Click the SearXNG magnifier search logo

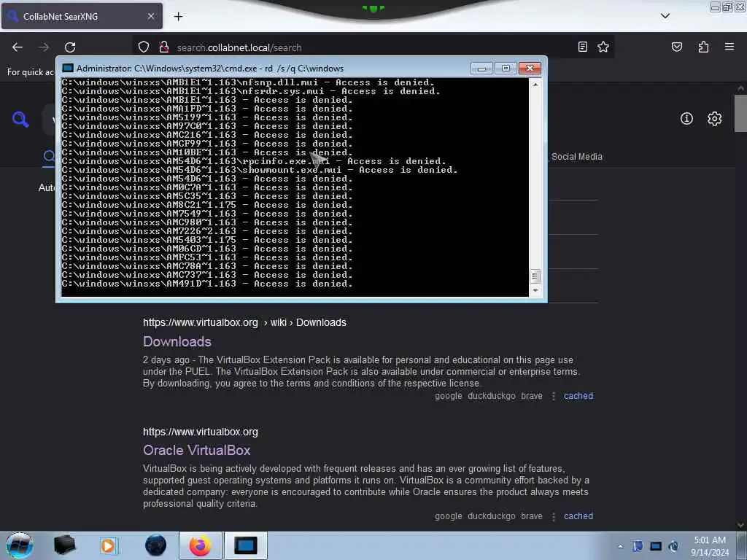tap(20, 119)
